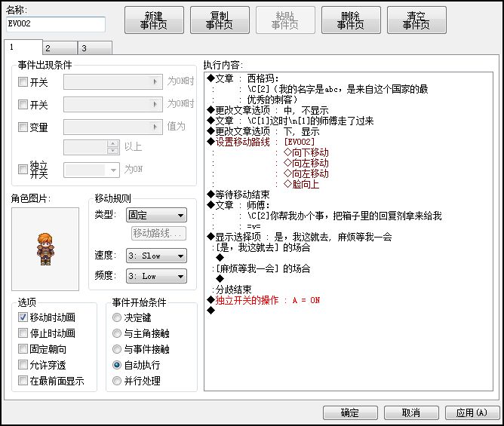Select the 显示选择项 command line
The image size is (504, 426).
pos(300,237)
